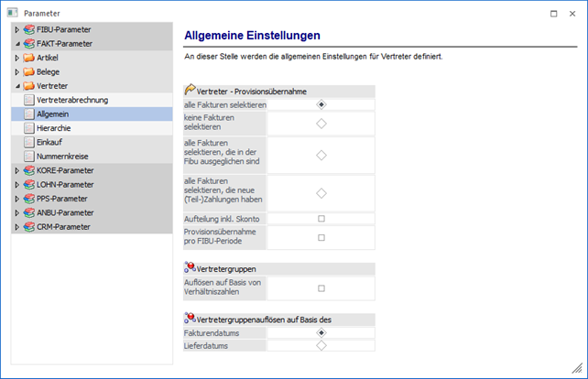
Task: Click the KORE-Parameter database icon
Action: point(29,170)
